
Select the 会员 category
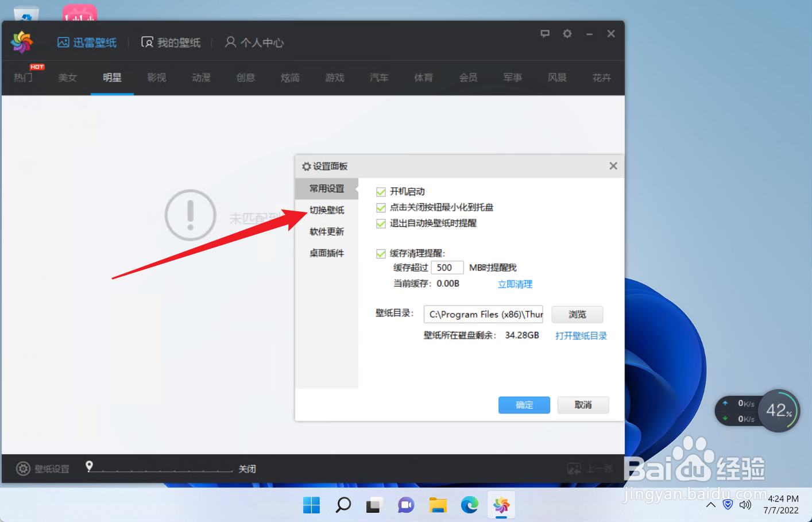tap(468, 77)
